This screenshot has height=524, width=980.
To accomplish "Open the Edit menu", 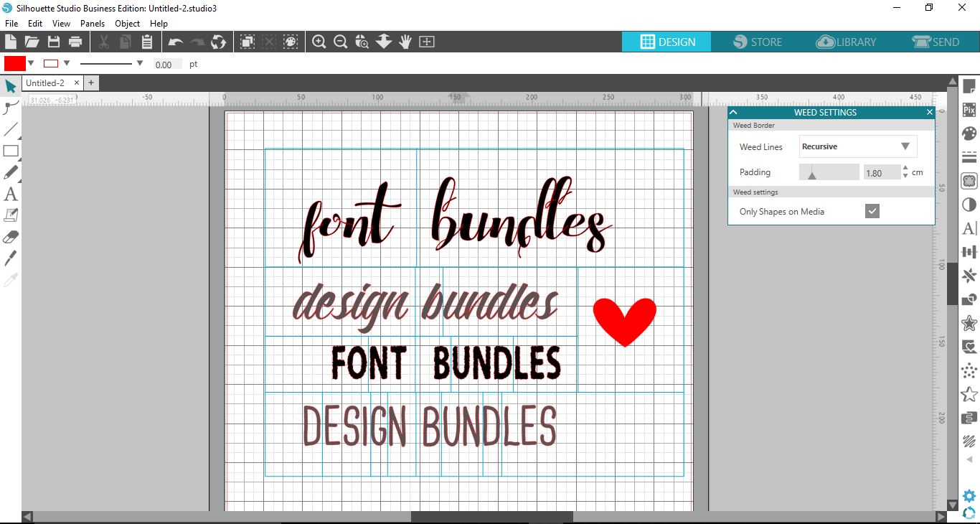I will coord(35,24).
